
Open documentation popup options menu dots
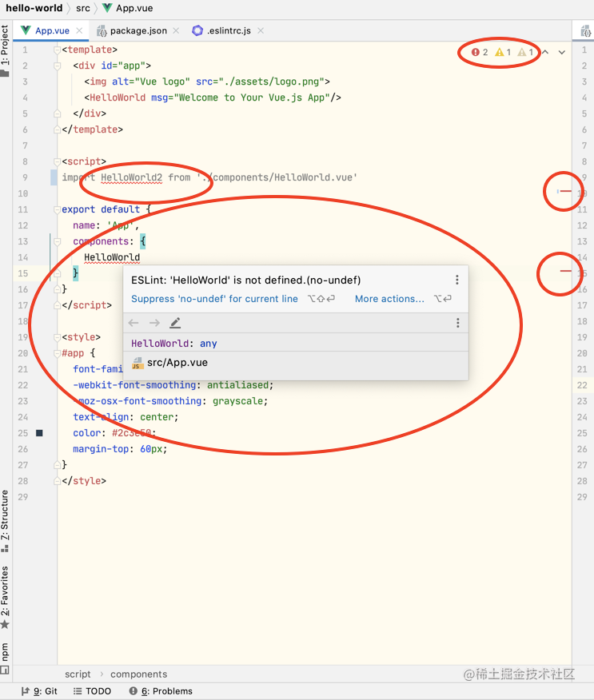pos(458,323)
